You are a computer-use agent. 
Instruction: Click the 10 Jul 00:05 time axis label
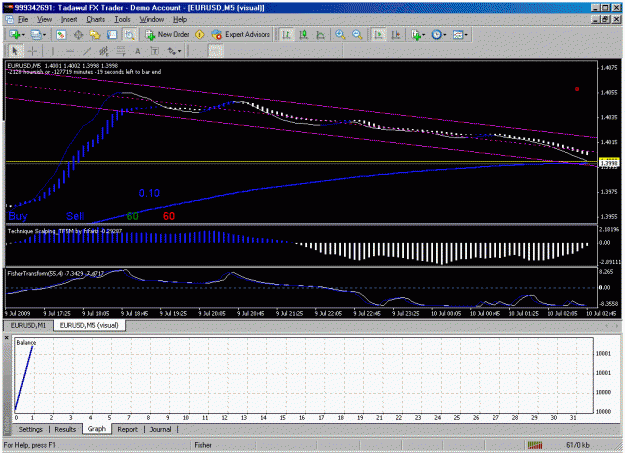click(x=446, y=313)
